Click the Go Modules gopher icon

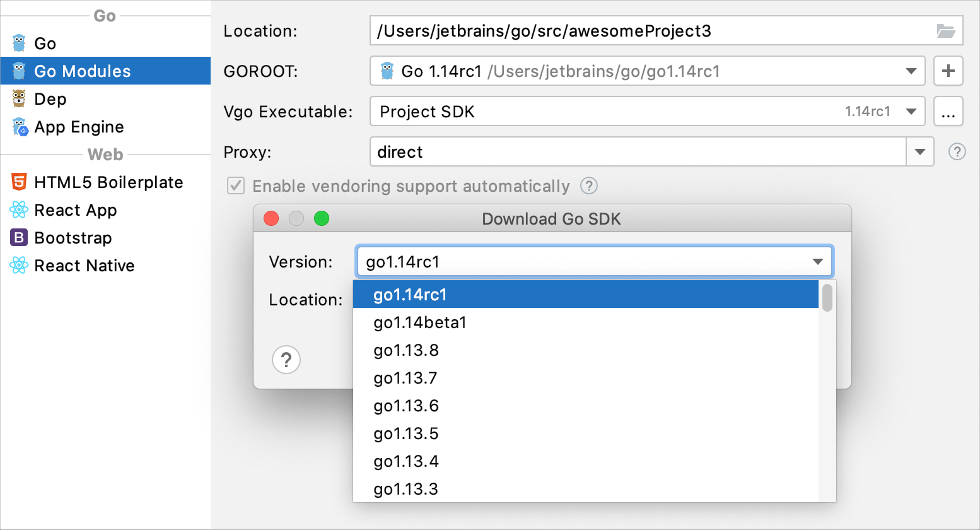click(x=19, y=71)
